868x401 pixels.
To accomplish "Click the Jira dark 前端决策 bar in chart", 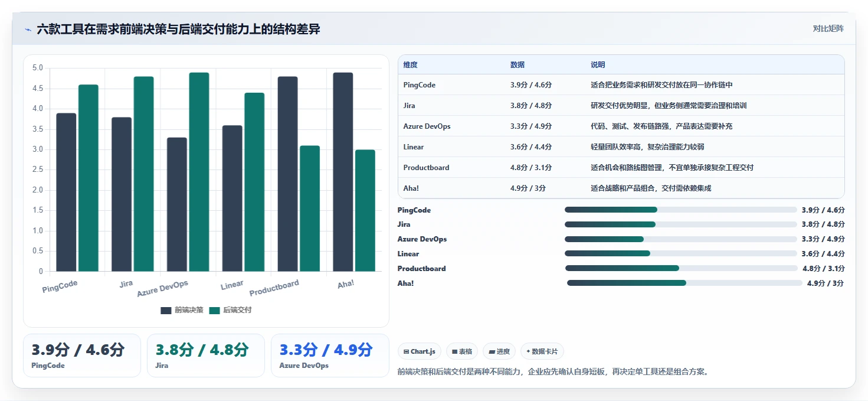I will pyautogui.click(x=122, y=194).
